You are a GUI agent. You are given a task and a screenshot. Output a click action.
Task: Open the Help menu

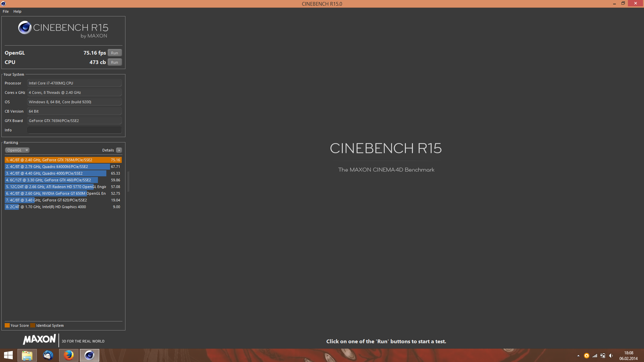click(17, 11)
